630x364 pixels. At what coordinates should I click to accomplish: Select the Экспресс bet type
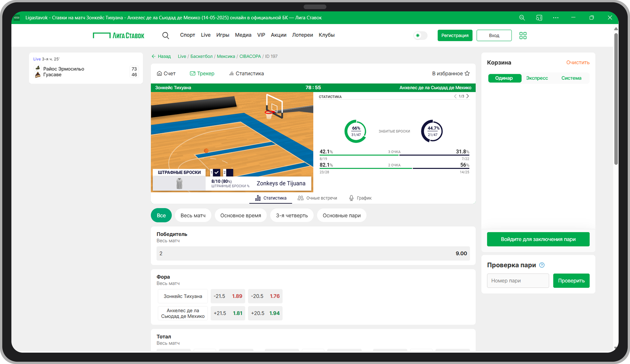point(537,78)
